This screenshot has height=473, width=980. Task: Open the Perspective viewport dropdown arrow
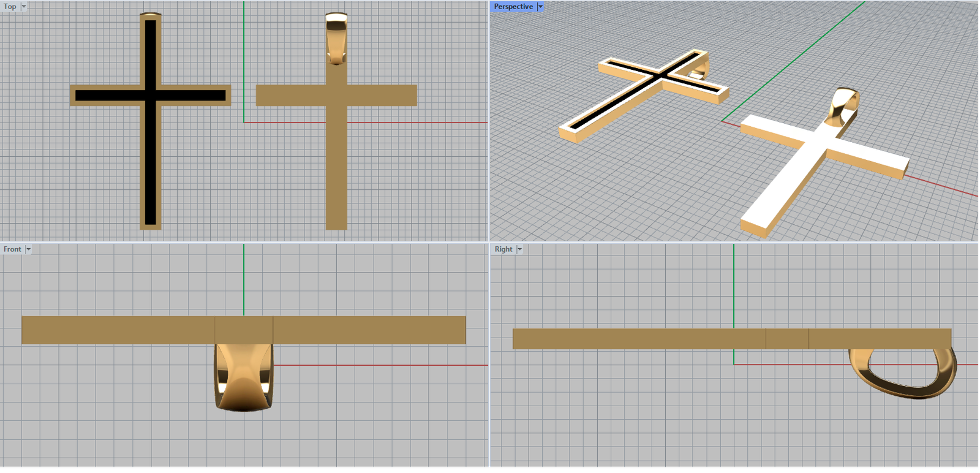tap(540, 7)
